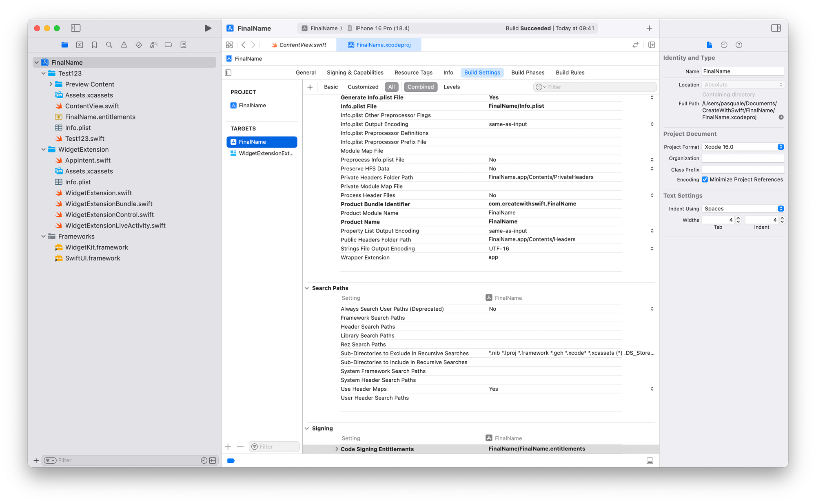Collapse the Search Paths section

click(x=307, y=288)
